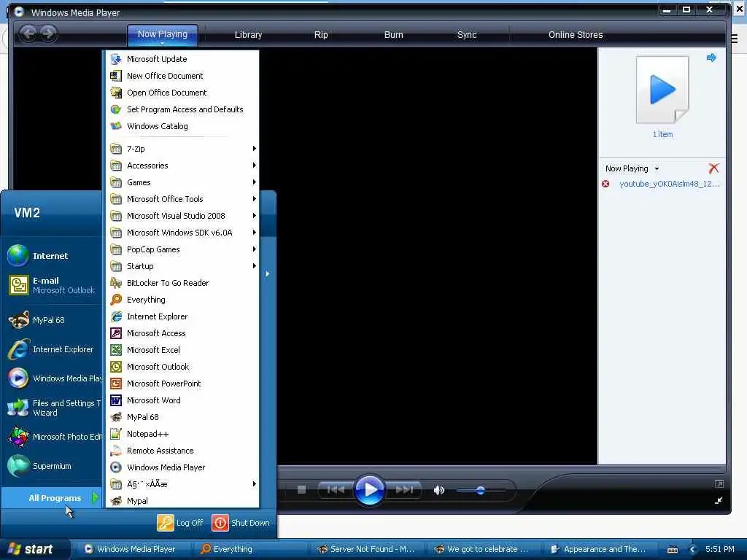Click All Programs button
The width and height of the screenshot is (747, 560).
pos(52,498)
